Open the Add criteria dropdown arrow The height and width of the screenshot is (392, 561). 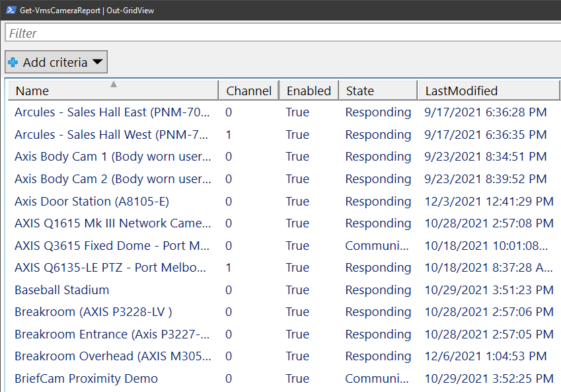[x=97, y=62]
